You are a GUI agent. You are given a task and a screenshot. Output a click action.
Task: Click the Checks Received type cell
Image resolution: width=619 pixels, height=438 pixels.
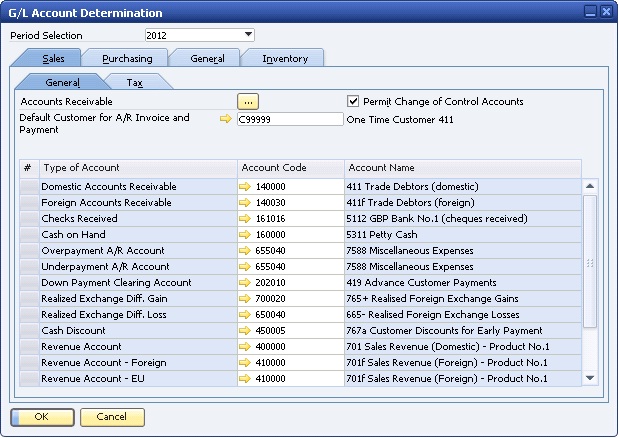click(138, 218)
